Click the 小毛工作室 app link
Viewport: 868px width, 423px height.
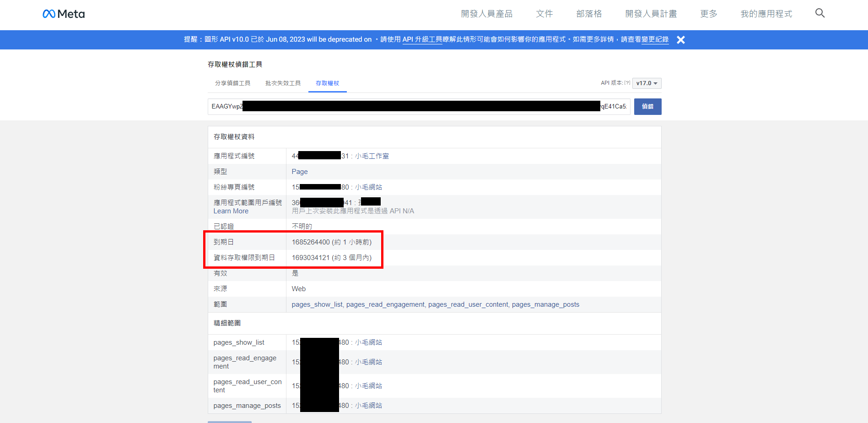pyautogui.click(x=372, y=156)
